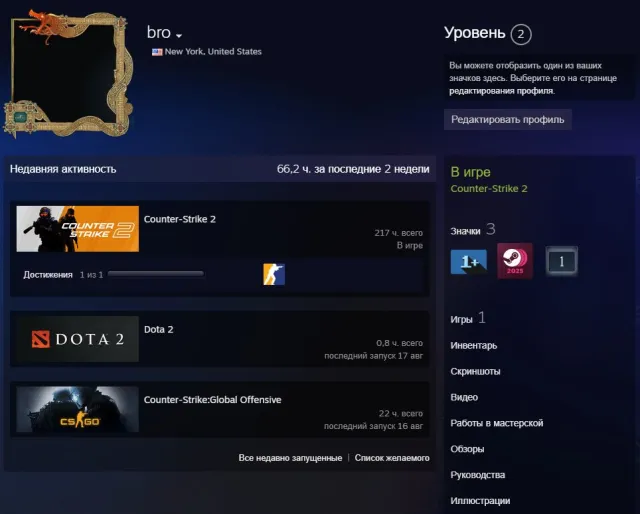Viewport: 640px width, 514px height.
Task: Open the Dota 2 game title
Action: pyautogui.click(x=158, y=329)
